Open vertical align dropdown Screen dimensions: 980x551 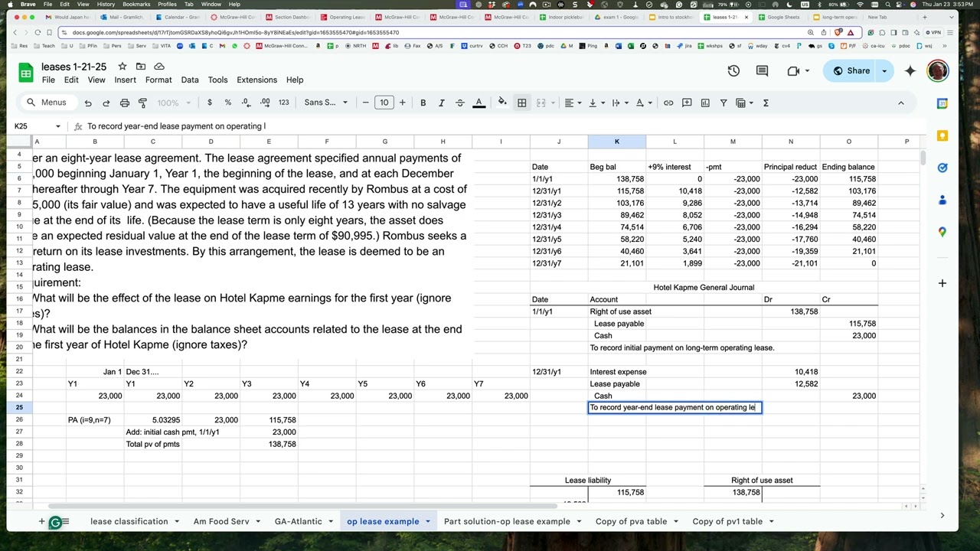click(596, 103)
